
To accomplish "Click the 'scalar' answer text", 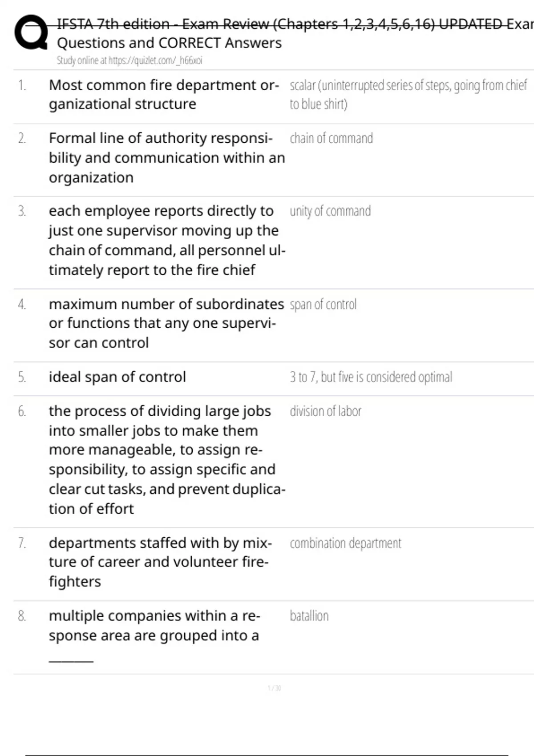I will click(408, 94).
